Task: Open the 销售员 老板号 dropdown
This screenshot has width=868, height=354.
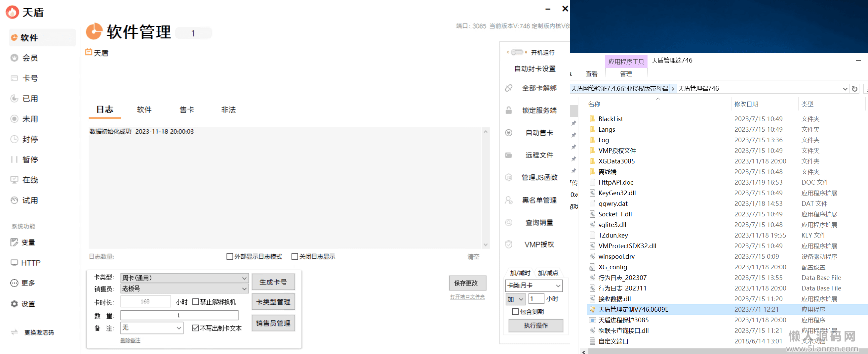Action: coord(244,289)
